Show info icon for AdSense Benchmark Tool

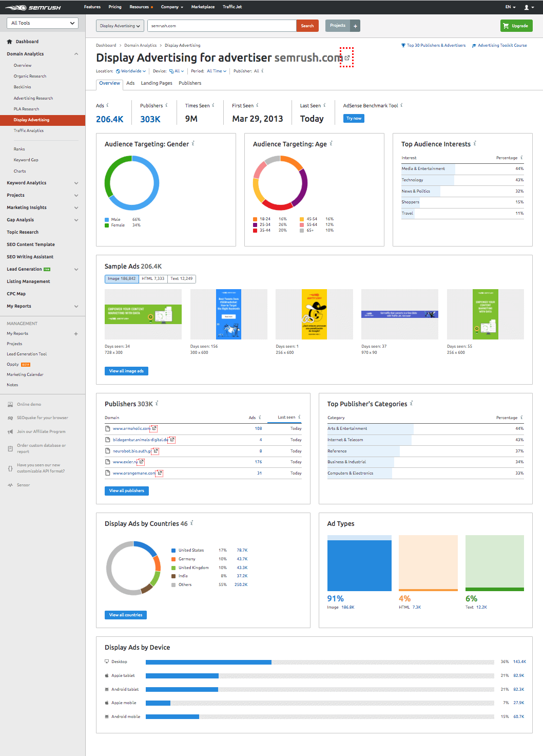(x=401, y=105)
